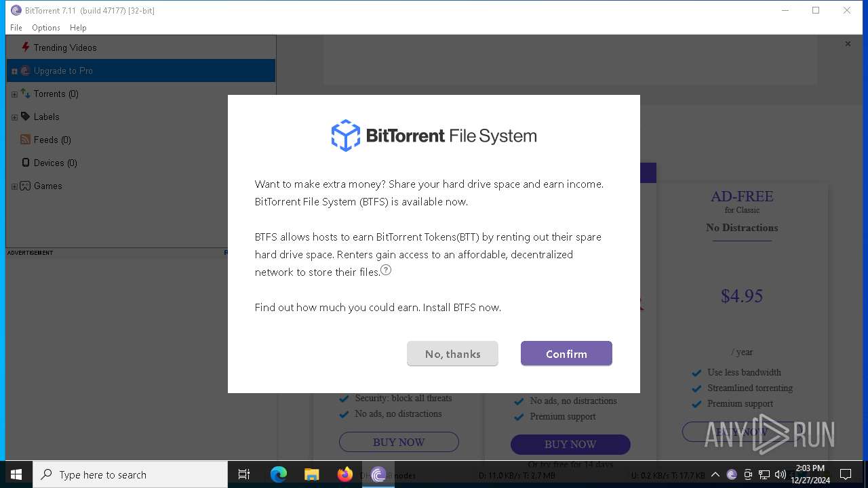
Task: Click the Trending Videos lightning icon
Action: pyautogui.click(x=26, y=47)
